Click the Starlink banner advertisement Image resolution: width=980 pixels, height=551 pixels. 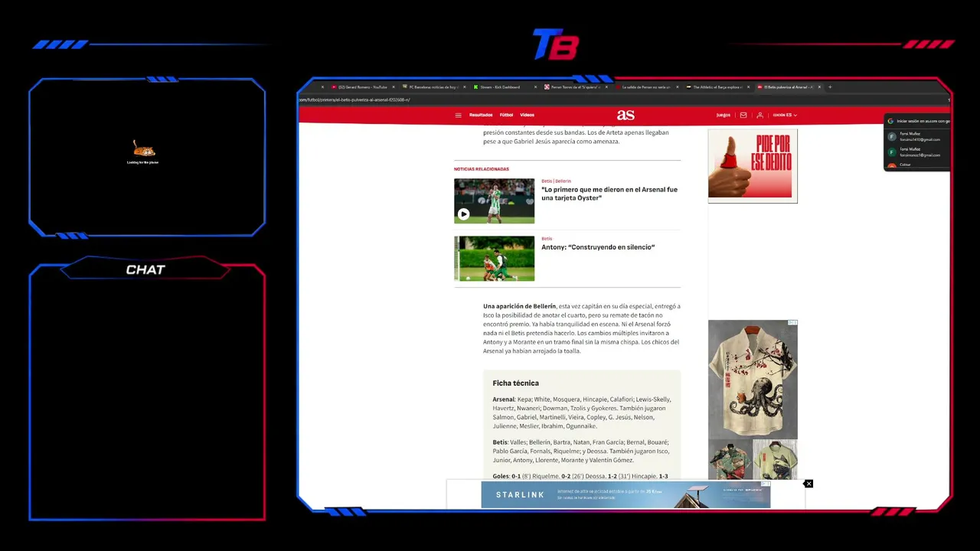coord(626,495)
